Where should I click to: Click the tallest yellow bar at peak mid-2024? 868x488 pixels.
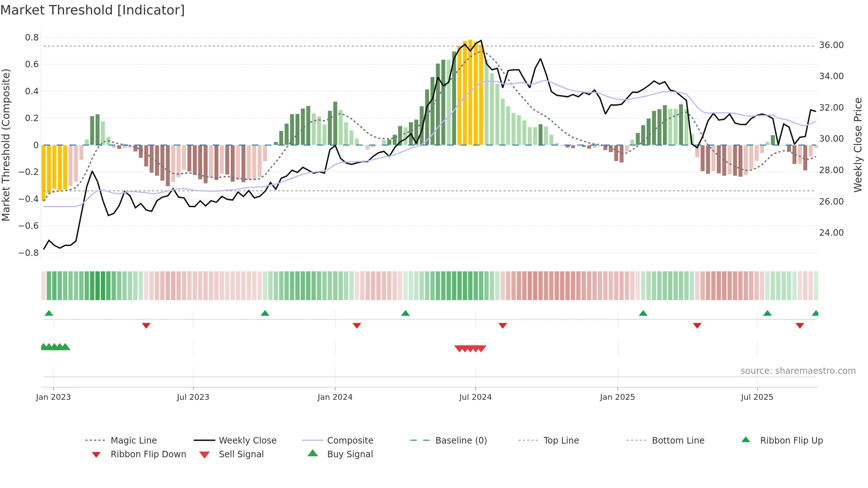point(470,92)
